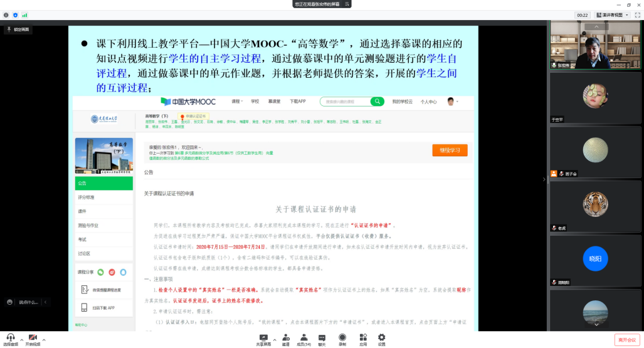The height and width of the screenshot is (348, 644).
Task: Share course via red Weibo icon
Action: [112, 272]
